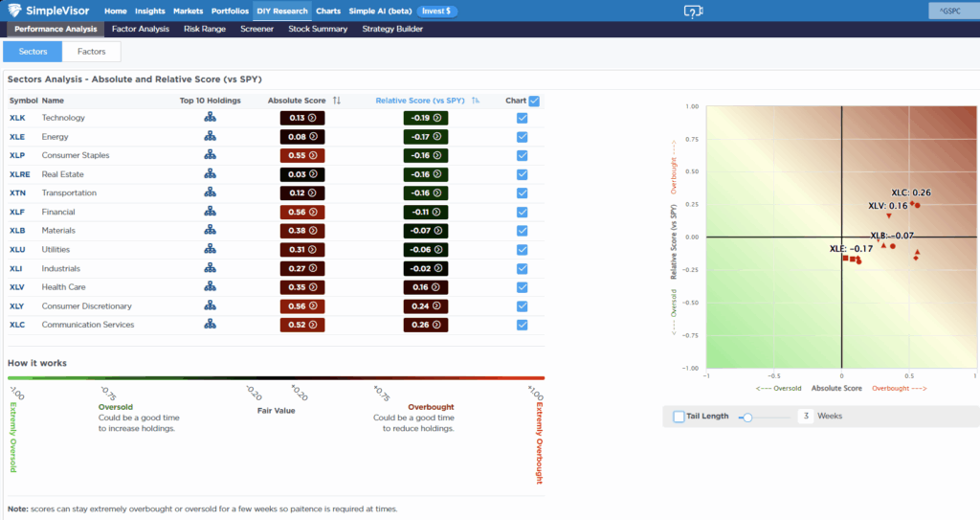Screen dimensions: 980x520
Task: Open XLE Energy top 10 holdings icon
Action: point(210,136)
